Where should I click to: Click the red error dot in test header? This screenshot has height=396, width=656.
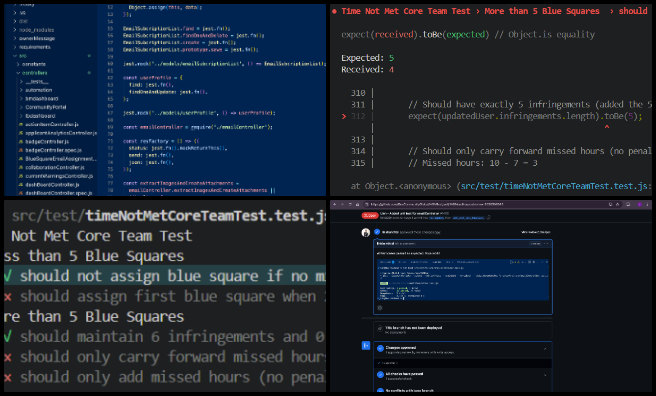334,11
